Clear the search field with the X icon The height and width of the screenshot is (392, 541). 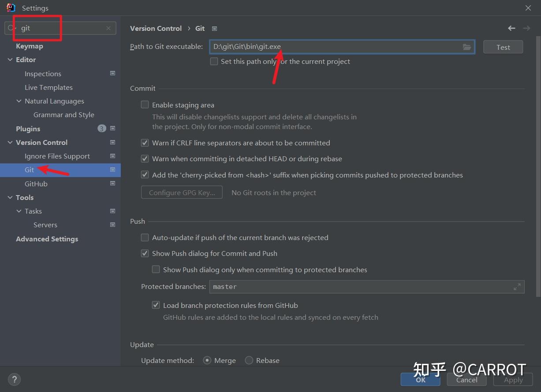[108, 28]
